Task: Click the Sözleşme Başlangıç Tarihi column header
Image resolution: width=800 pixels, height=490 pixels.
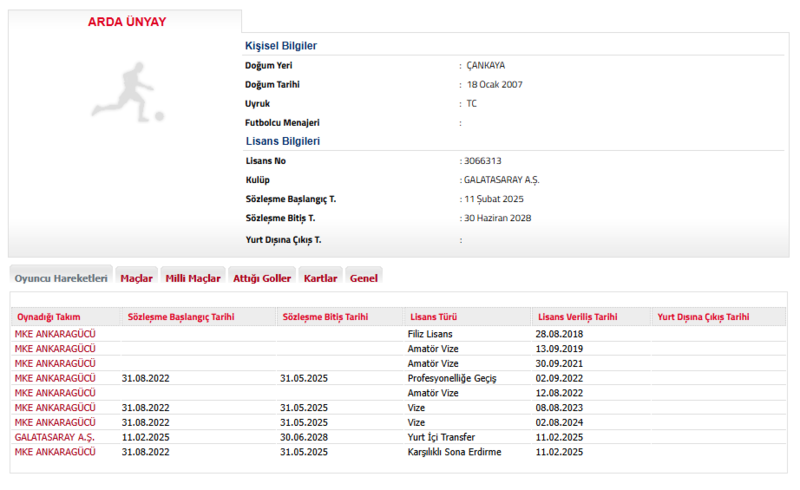Action: pyautogui.click(x=181, y=316)
